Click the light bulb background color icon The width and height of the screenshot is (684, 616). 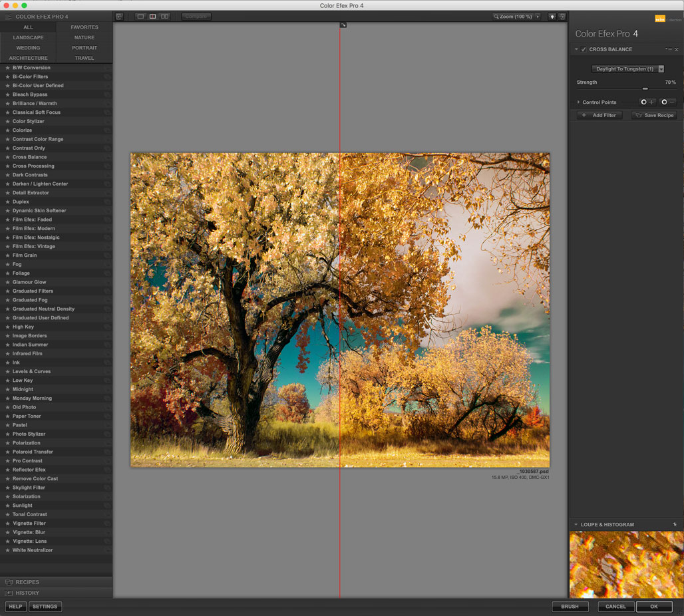(x=552, y=16)
